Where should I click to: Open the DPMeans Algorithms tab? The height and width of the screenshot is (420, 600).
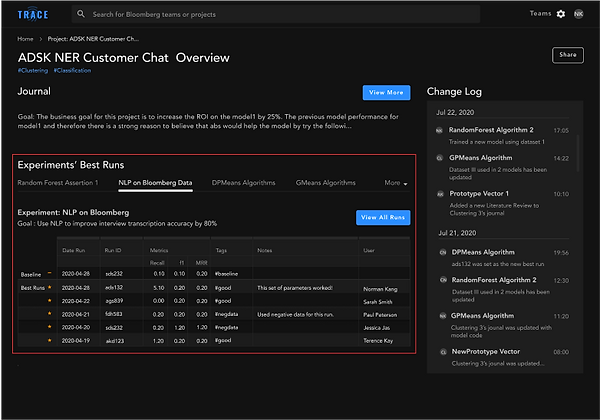tap(243, 183)
